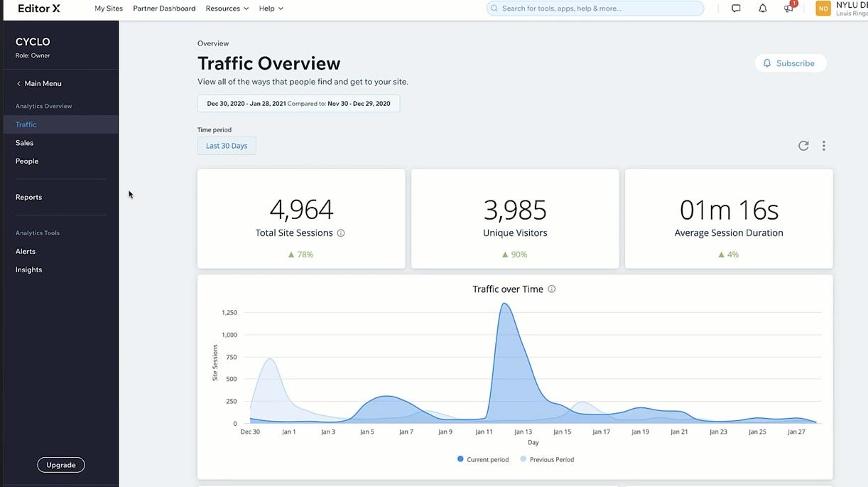The image size is (868, 487).
Task: Select Sales in the sidebar
Action: point(25,143)
